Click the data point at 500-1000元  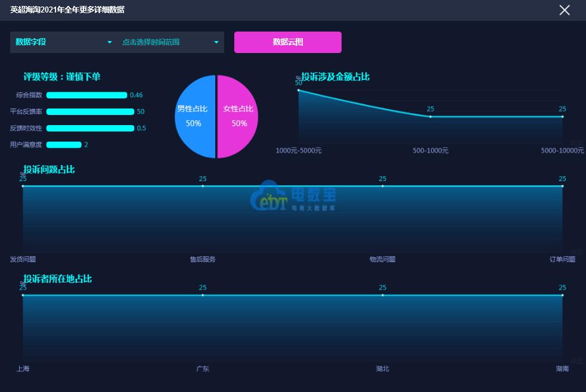[x=430, y=117]
